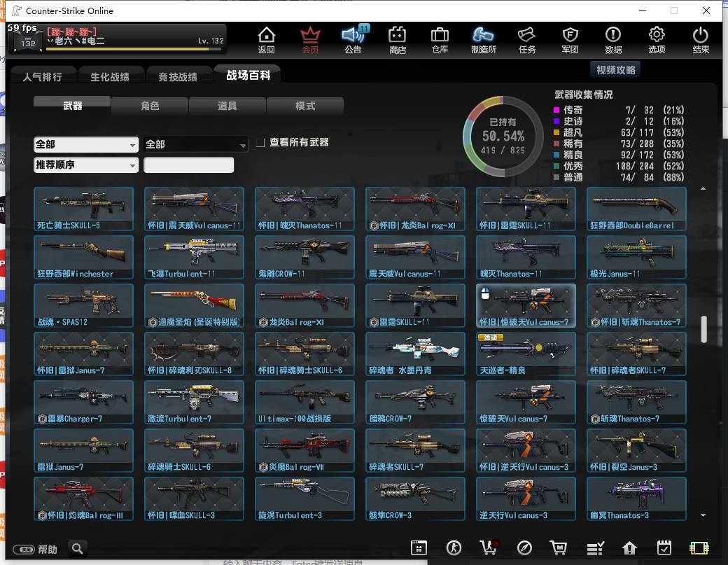This screenshot has height=565, width=728.
Task: Open the 仓库 warehouse briefcase icon
Action: click(x=440, y=39)
